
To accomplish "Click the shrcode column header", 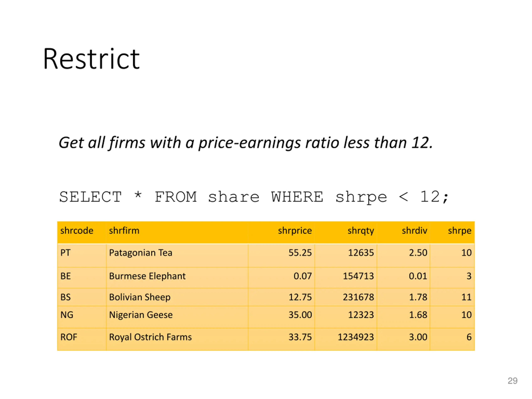I will click(77, 231).
